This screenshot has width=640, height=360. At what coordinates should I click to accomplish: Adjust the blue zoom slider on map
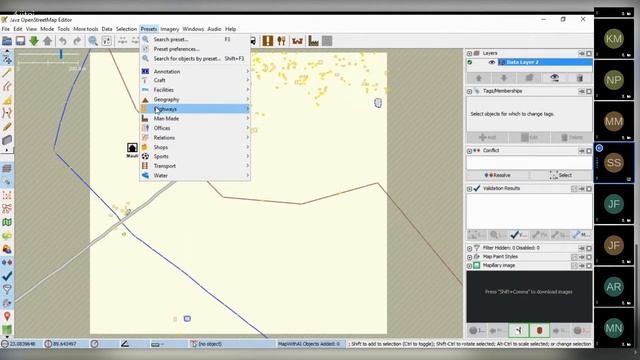coord(61,54)
